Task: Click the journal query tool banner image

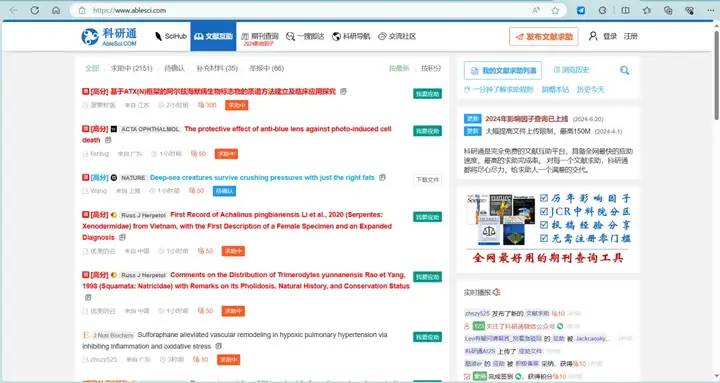Action: click(x=548, y=228)
